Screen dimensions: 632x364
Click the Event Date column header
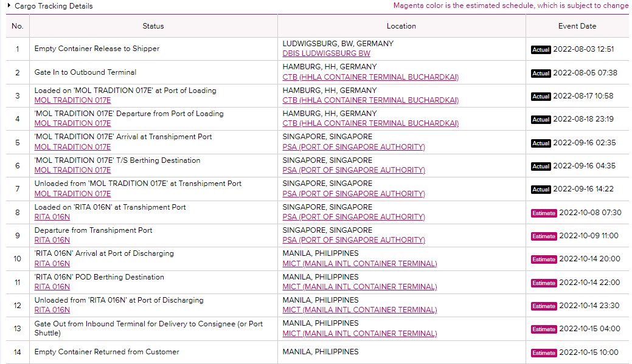[577, 26]
